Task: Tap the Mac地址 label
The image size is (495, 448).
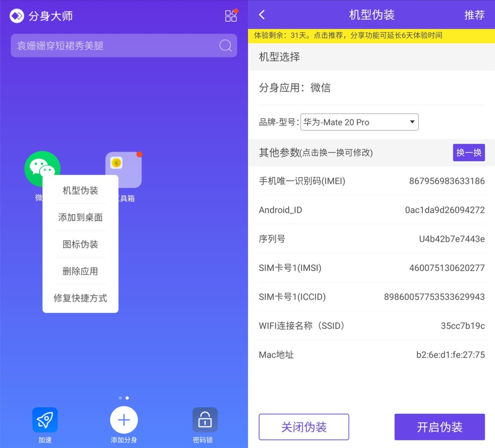Action: 276,355
